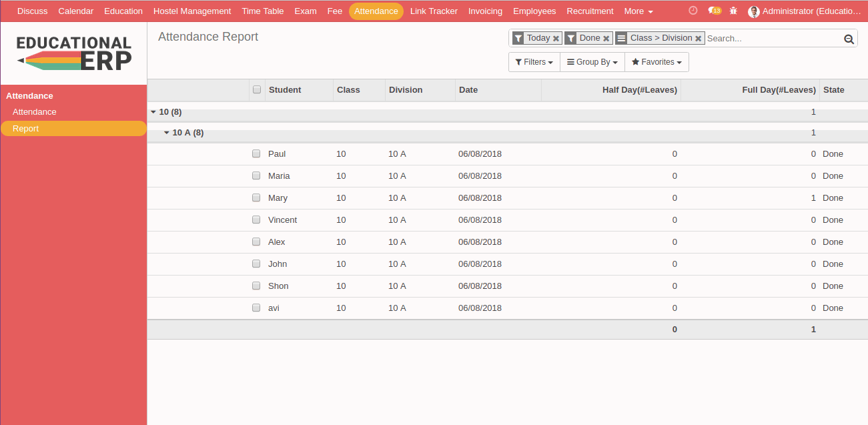Open the clock activities icon
Viewport: 868px width, 425px height.
click(693, 11)
